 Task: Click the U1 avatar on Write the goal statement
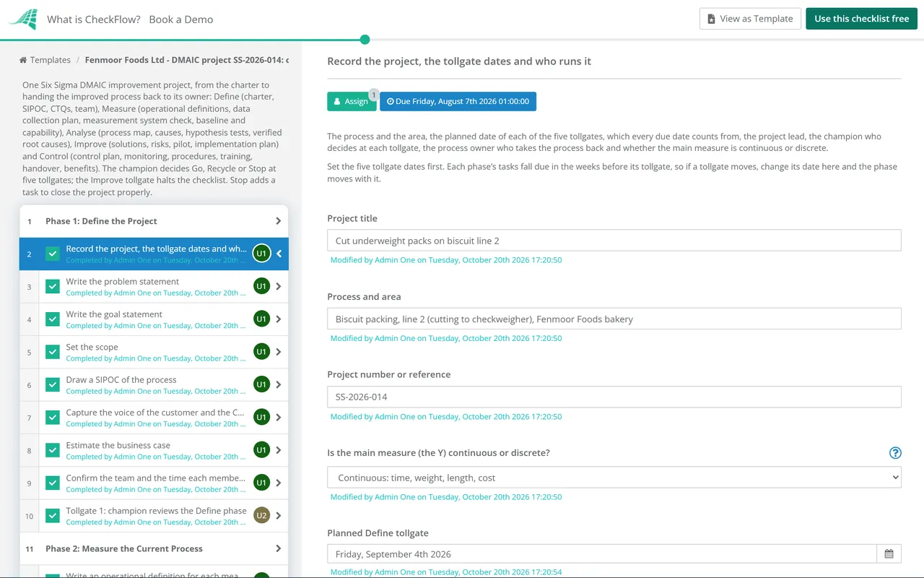coord(261,319)
